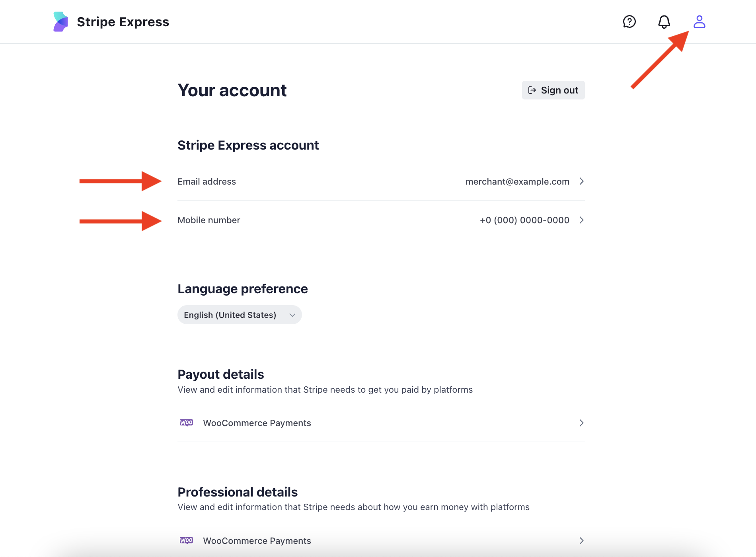Expand Professional details WooCommerce Payments chevron

pos(581,541)
